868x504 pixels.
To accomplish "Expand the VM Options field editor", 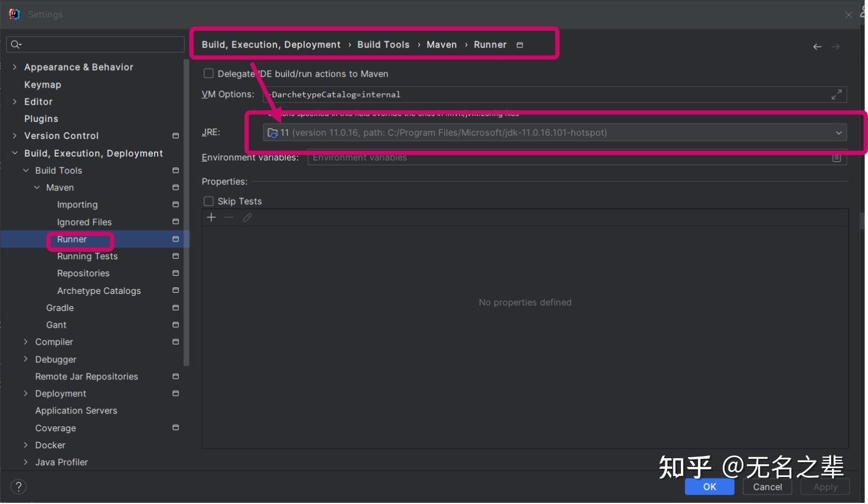I will 837,95.
